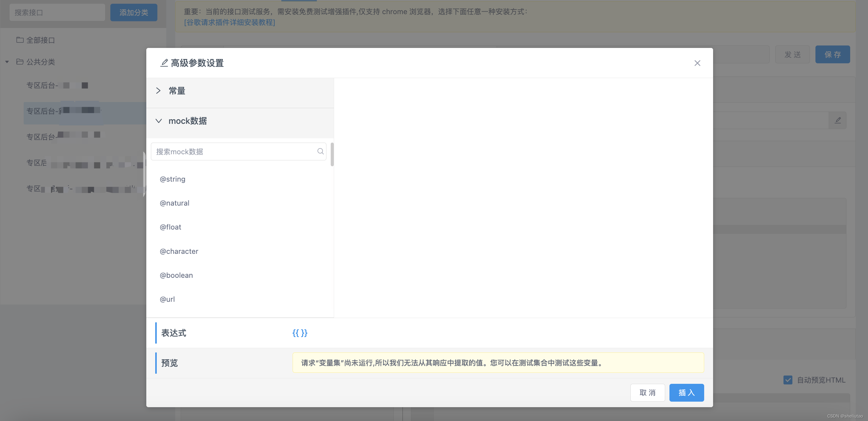
Task: Toggle the 自动预览HTML checkbox
Action: pyautogui.click(x=788, y=380)
